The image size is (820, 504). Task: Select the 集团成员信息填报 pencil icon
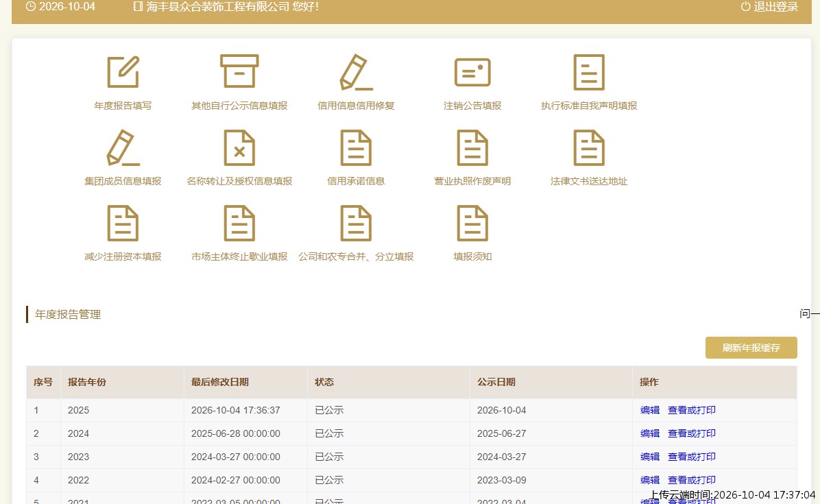(x=123, y=148)
